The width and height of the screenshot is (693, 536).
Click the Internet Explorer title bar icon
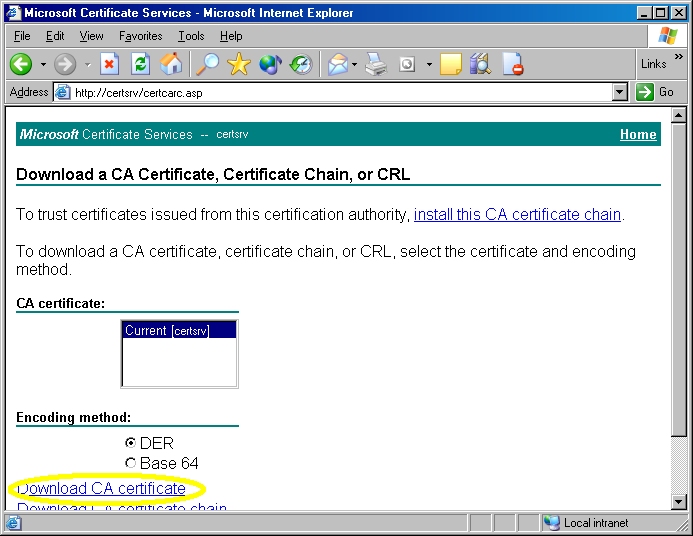click(13, 12)
